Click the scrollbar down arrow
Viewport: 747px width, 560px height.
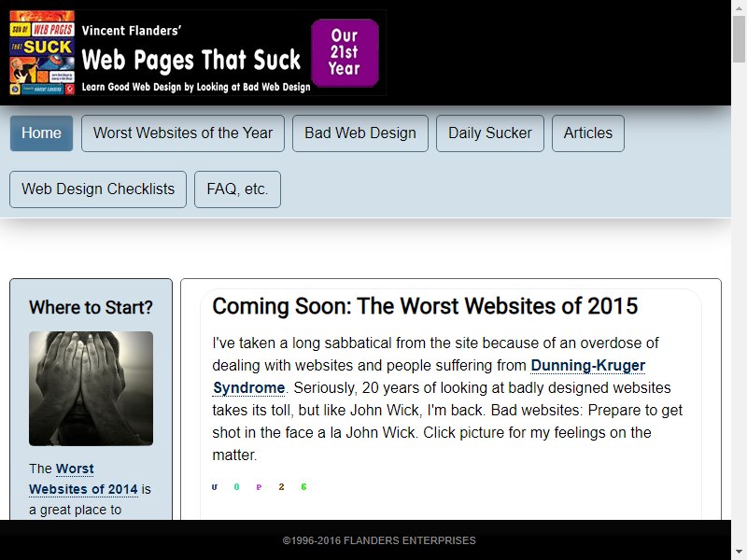pyautogui.click(x=739, y=553)
